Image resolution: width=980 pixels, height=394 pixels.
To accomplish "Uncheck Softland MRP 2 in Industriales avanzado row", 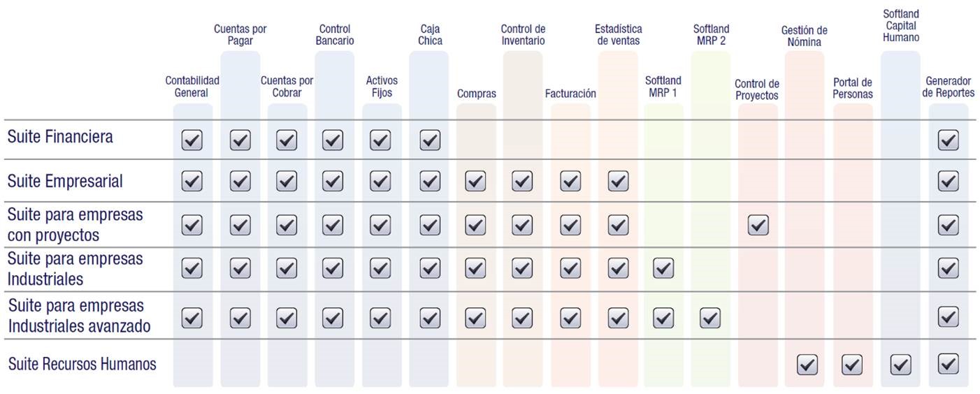I will (x=710, y=319).
